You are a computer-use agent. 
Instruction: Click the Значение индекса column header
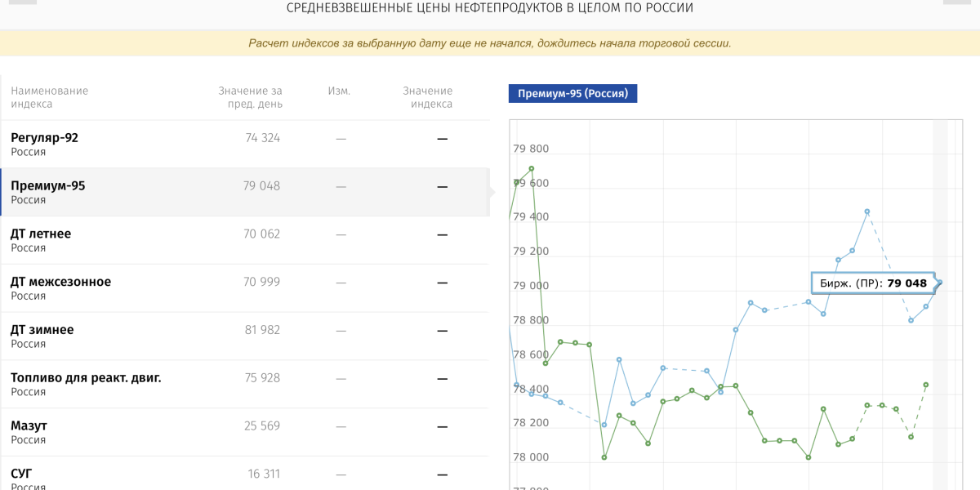pos(427,97)
